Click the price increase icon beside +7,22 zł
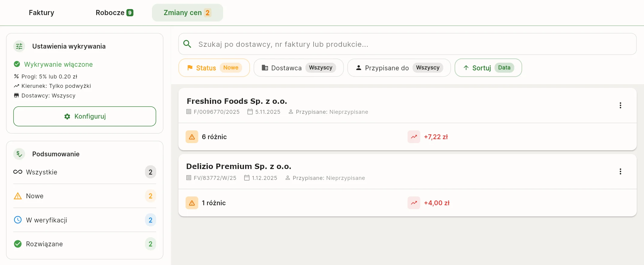This screenshot has width=644, height=265. pos(414,137)
